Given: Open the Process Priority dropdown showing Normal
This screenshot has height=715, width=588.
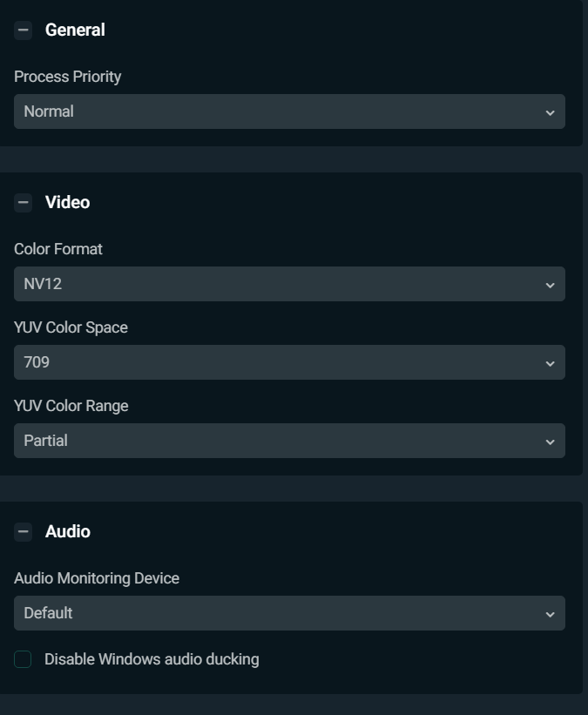Looking at the screenshot, I should (x=287, y=111).
